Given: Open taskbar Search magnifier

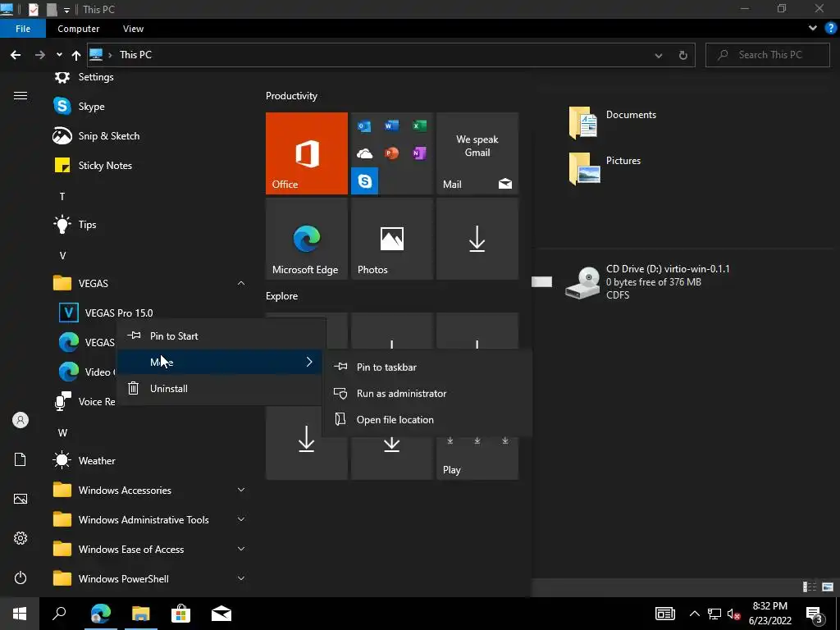Looking at the screenshot, I should (59, 614).
